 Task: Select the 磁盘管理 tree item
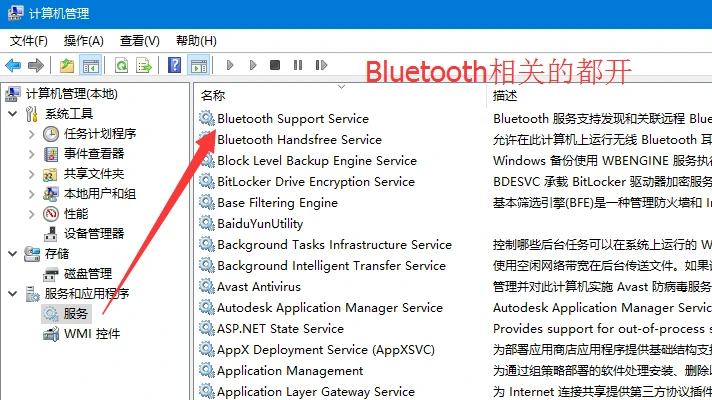[x=88, y=274]
